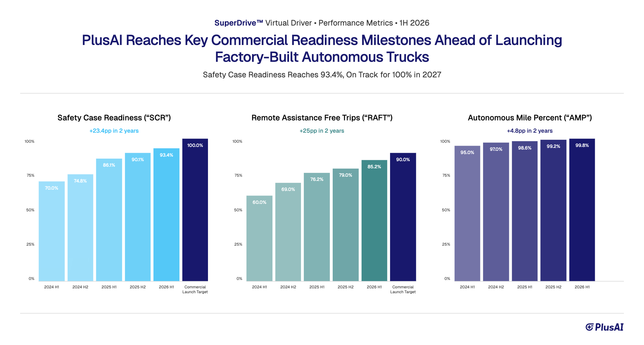The width and height of the screenshot is (644, 345).
Task: Select the AMP bar showing 99.2%
Action: pos(553,210)
